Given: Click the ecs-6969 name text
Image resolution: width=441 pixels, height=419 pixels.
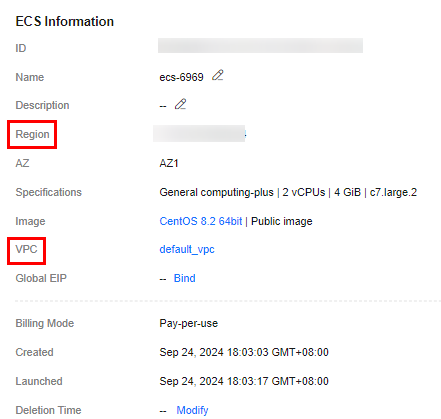Looking at the screenshot, I should coord(181,77).
